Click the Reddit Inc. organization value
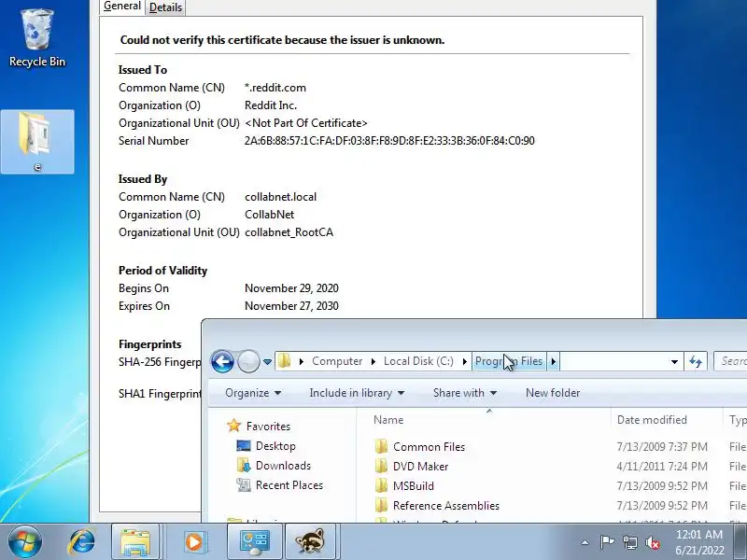The image size is (747, 560). click(271, 105)
